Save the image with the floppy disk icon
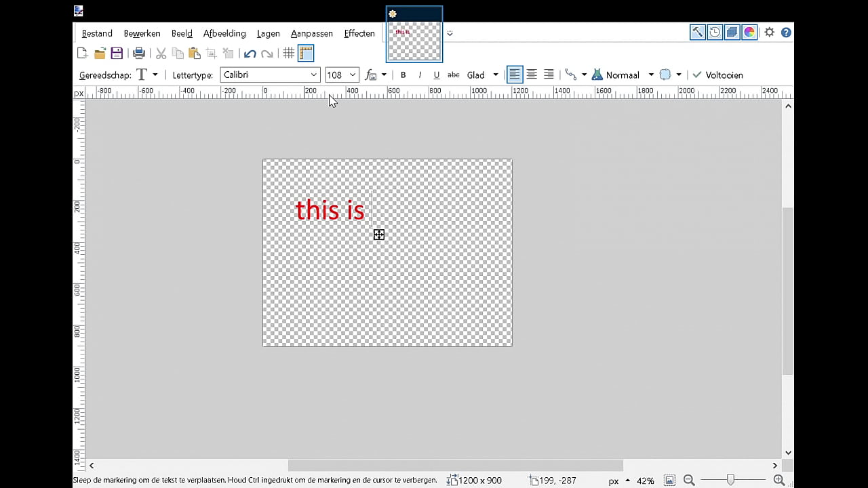 coord(117,54)
